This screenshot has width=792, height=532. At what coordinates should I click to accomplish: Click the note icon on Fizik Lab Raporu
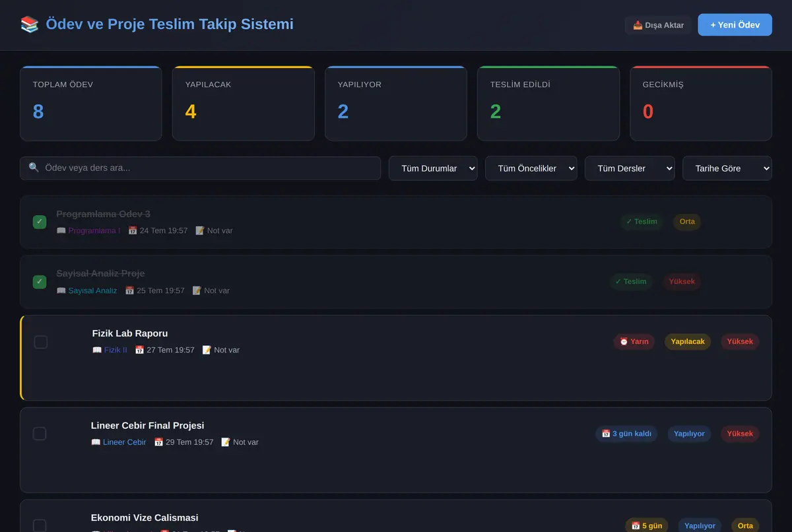[207, 350]
